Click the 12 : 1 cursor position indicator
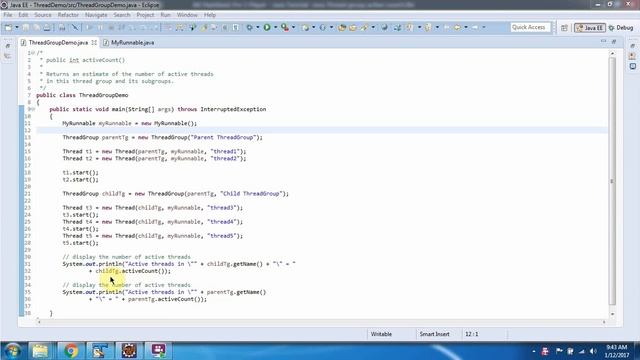 (471, 334)
